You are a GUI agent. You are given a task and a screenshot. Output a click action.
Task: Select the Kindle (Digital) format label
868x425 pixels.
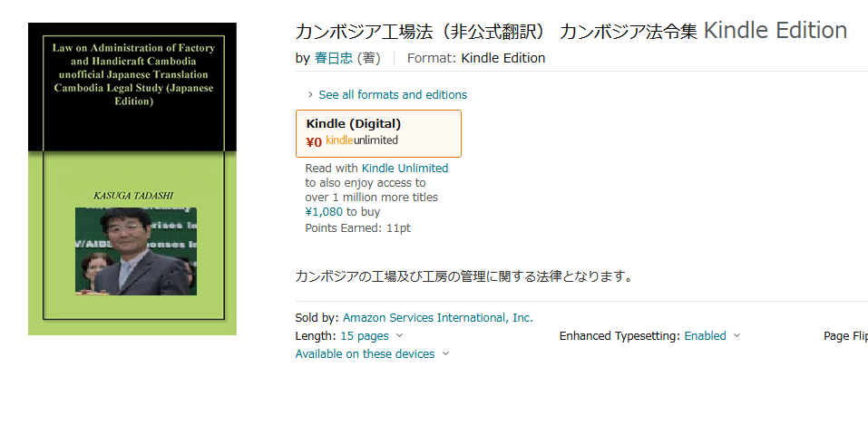[x=354, y=123]
